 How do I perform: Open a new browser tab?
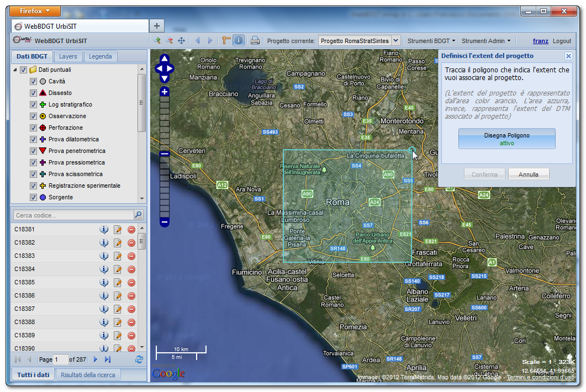pyautogui.click(x=157, y=26)
